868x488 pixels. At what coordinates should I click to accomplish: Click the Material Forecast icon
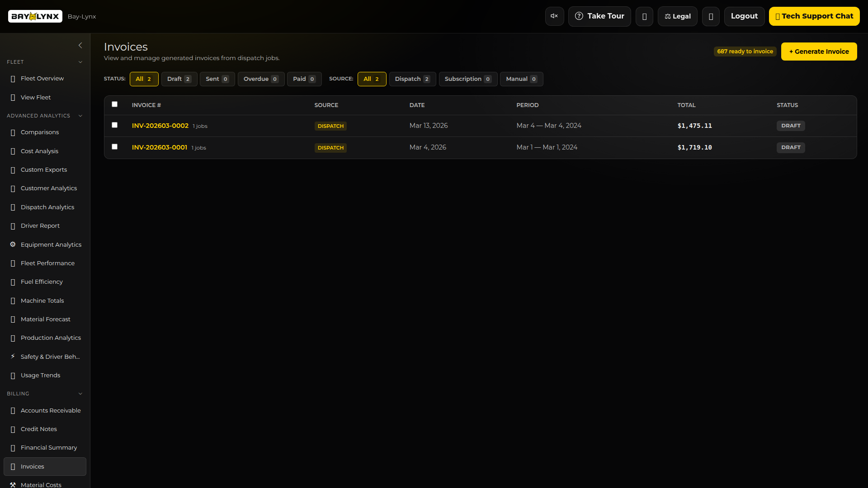pos(13,319)
